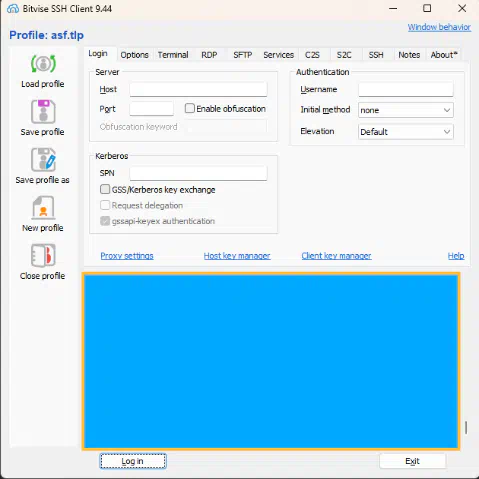Switch to the SSH tab
The width and height of the screenshot is (479, 479).
click(376, 55)
